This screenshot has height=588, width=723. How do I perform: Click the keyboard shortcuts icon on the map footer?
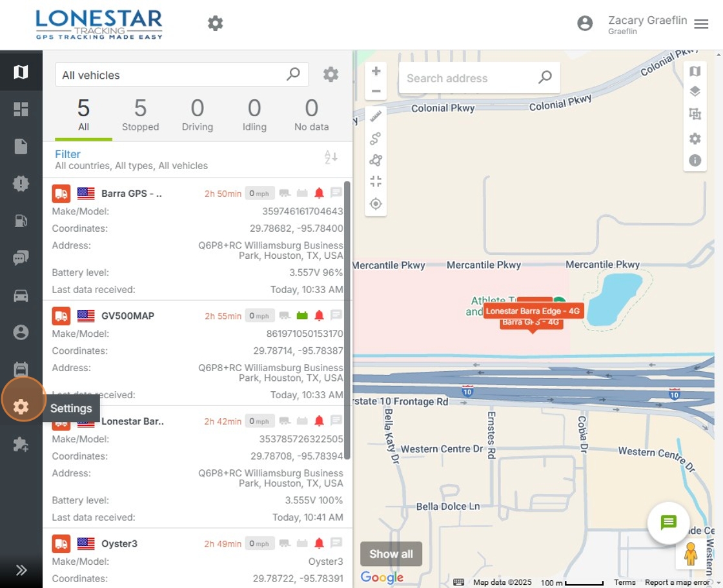[x=458, y=582]
